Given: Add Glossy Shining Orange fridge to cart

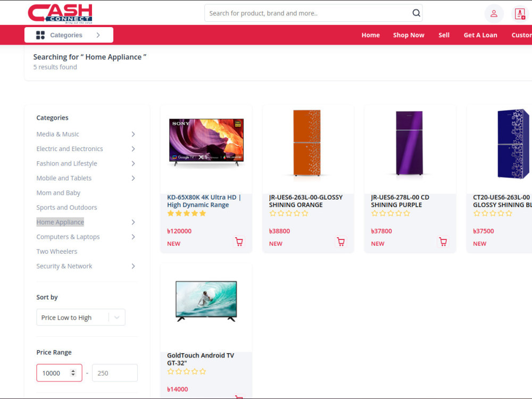Looking at the screenshot, I should [341, 242].
